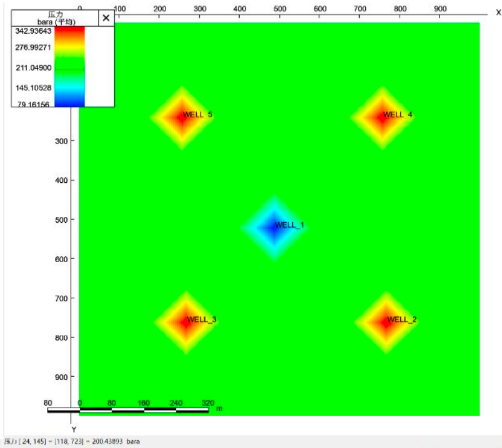This screenshot has width=502, height=448.
Task: Click the 211.04900 legend value
Action: (x=34, y=67)
